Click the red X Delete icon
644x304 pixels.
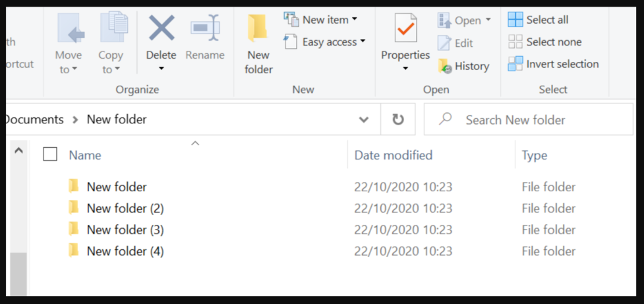point(161,28)
